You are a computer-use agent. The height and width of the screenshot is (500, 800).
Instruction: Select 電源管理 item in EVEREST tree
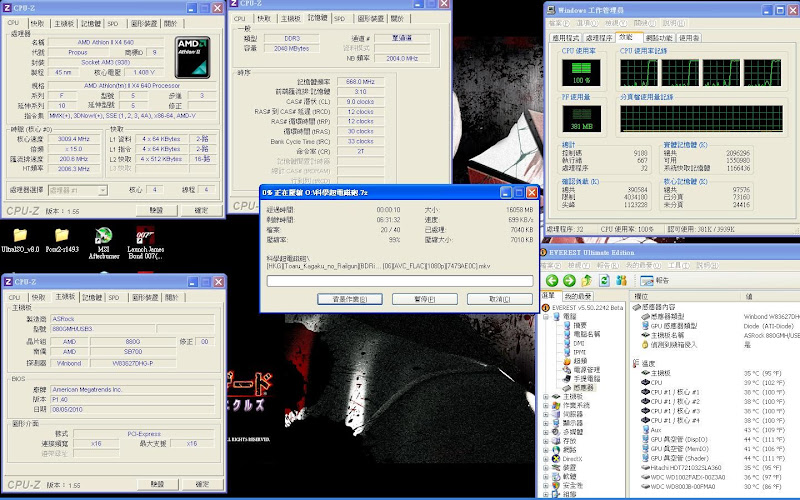point(586,369)
